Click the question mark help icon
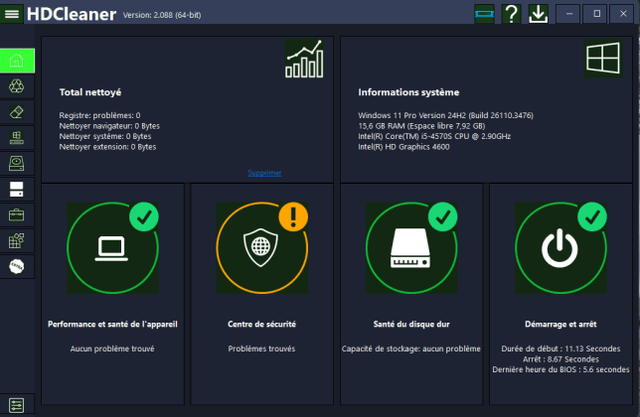 511,14
